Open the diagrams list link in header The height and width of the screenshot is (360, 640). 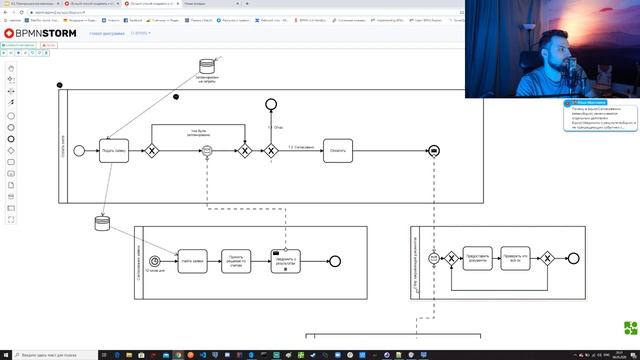pos(107,33)
